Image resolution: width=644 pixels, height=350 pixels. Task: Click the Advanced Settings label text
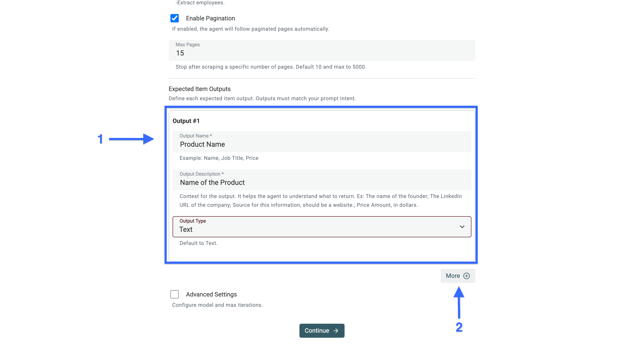(x=211, y=294)
